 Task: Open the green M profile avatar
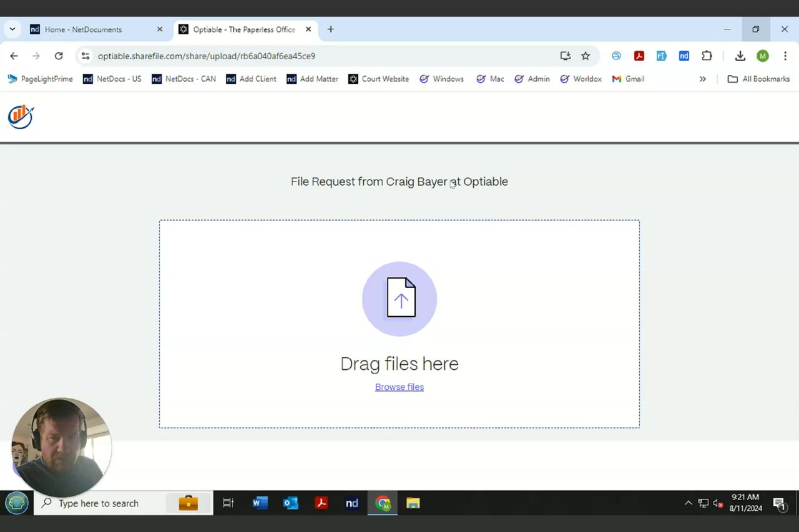tap(763, 56)
